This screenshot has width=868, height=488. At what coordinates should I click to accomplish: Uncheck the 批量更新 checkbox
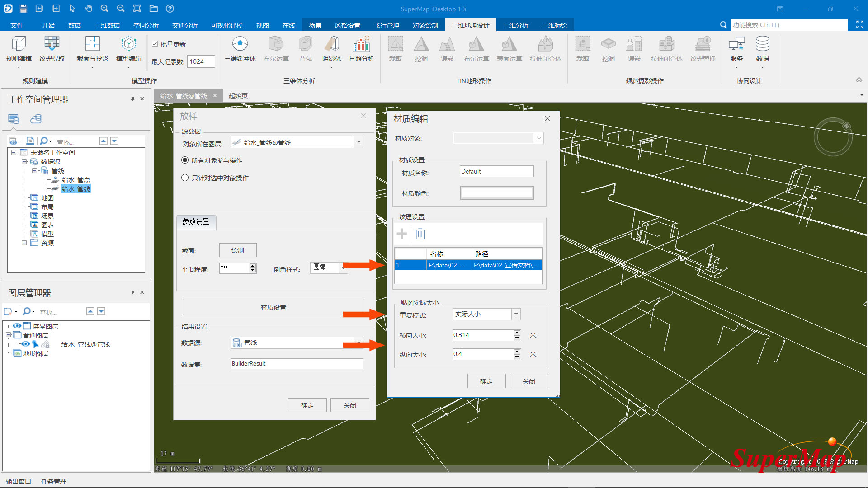[155, 44]
